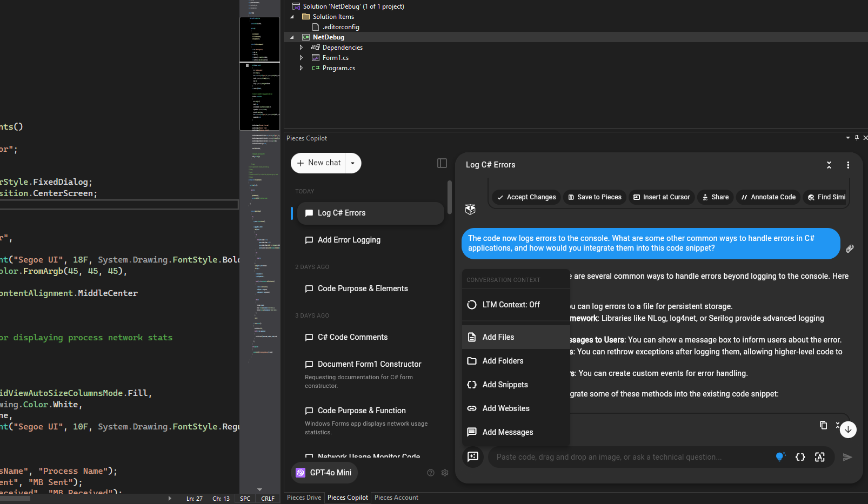Select Add Websites in context menu
The height and width of the screenshot is (504, 868).
click(x=516, y=408)
